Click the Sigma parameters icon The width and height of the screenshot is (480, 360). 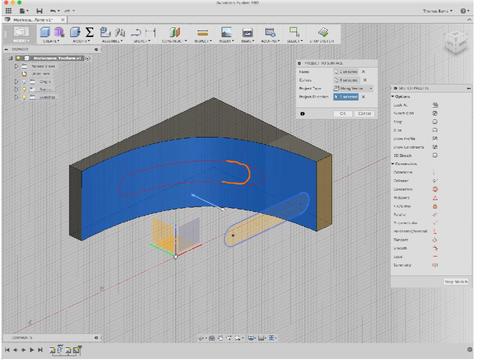89,32
